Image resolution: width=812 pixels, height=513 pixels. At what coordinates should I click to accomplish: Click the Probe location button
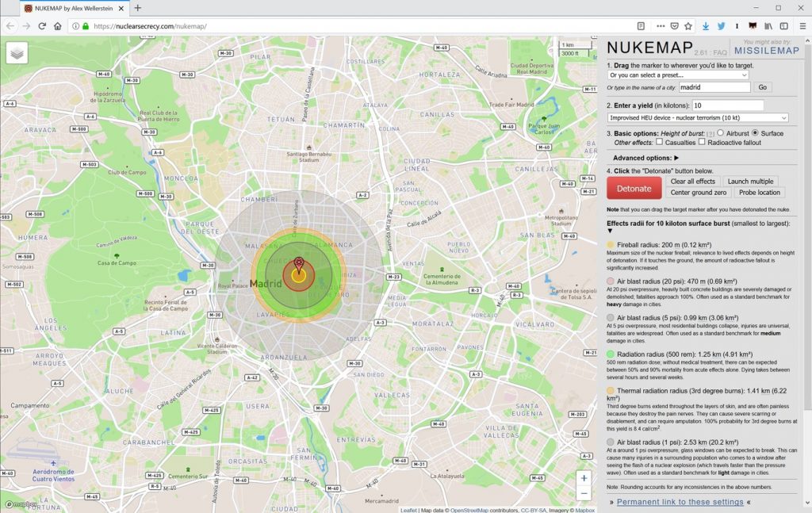(x=759, y=193)
